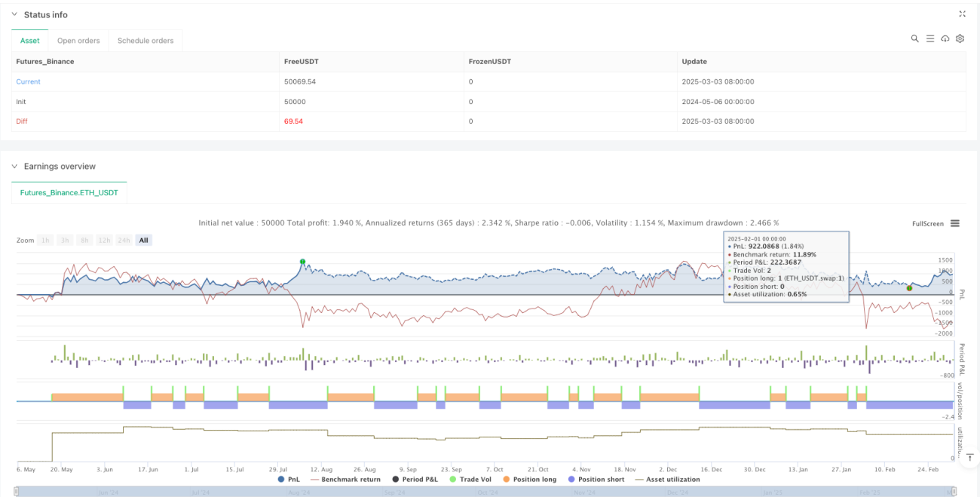The width and height of the screenshot is (980, 497).
Task: Click the green peak marker on PnL line
Action: pyautogui.click(x=302, y=262)
